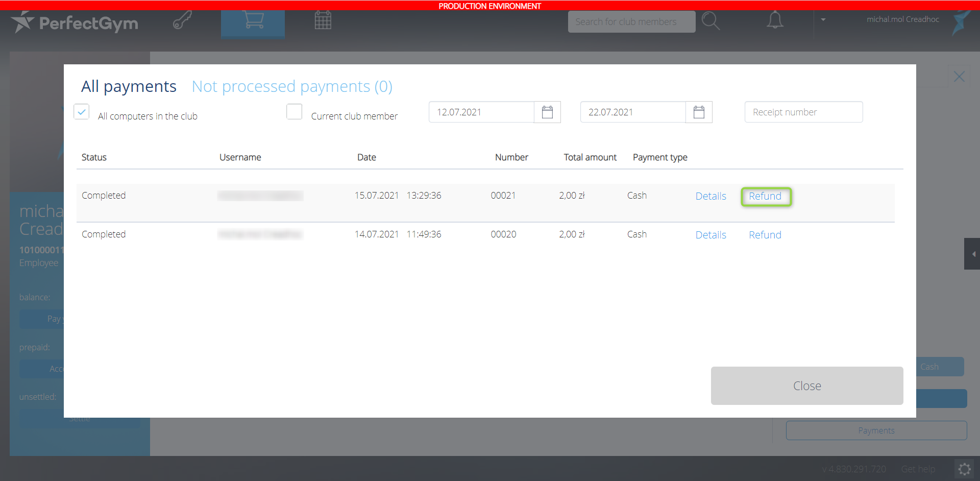Click the settings gear icon bottom right
The height and width of the screenshot is (481, 980).
(x=964, y=469)
